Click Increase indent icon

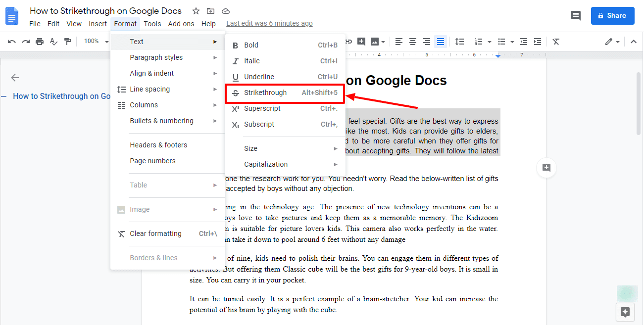(538, 42)
